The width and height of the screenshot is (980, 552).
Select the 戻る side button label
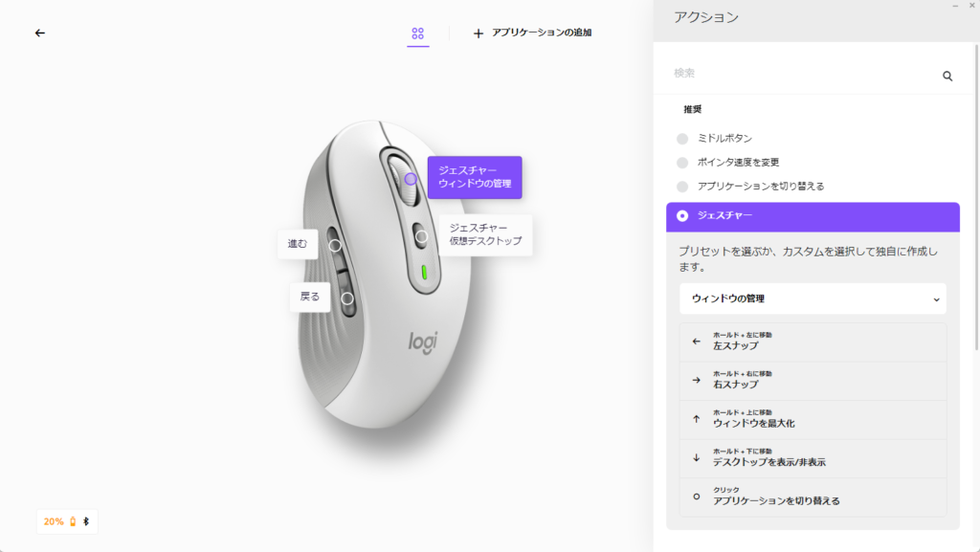coord(310,298)
